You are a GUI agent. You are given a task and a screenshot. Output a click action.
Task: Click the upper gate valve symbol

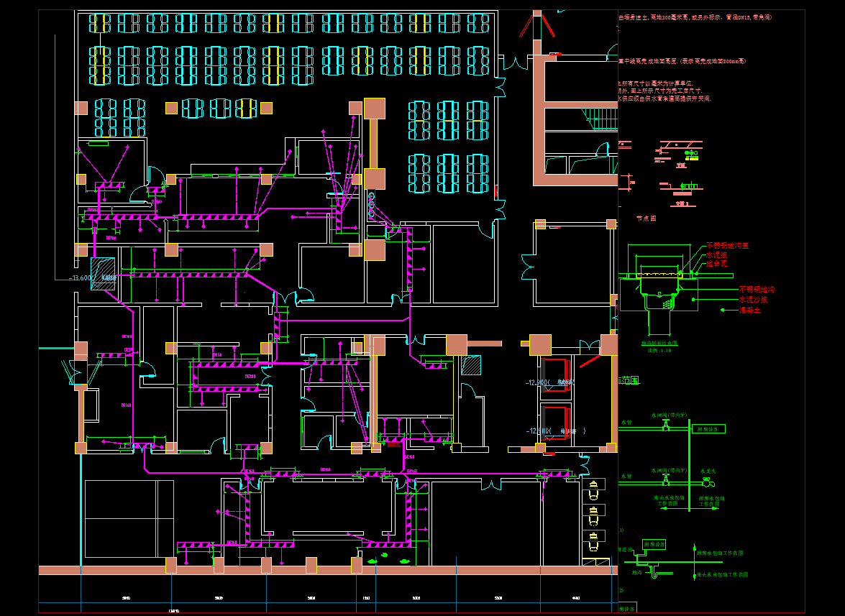click(x=665, y=427)
